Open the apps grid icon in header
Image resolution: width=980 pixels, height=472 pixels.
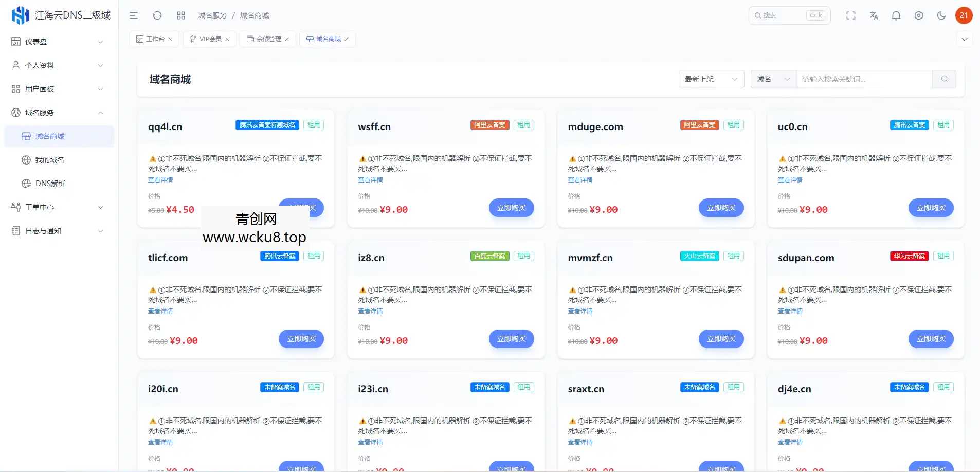click(180, 15)
